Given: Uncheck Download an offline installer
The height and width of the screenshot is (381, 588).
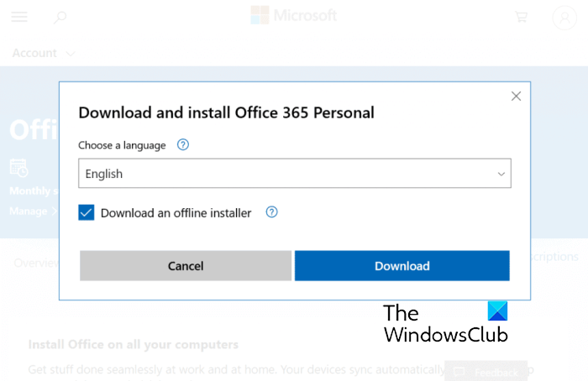Looking at the screenshot, I should pyautogui.click(x=86, y=212).
